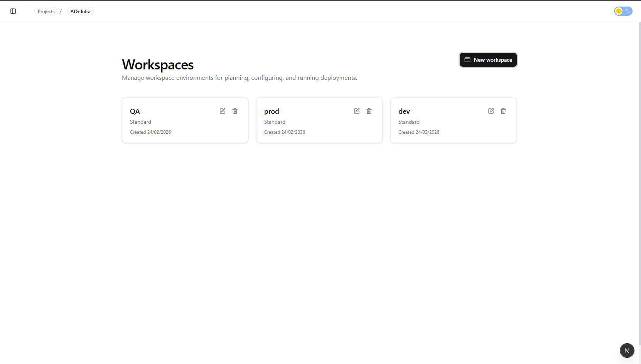Delete the QA workspace
Viewport: 641px width, 364px height.
[x=235, y=111]
